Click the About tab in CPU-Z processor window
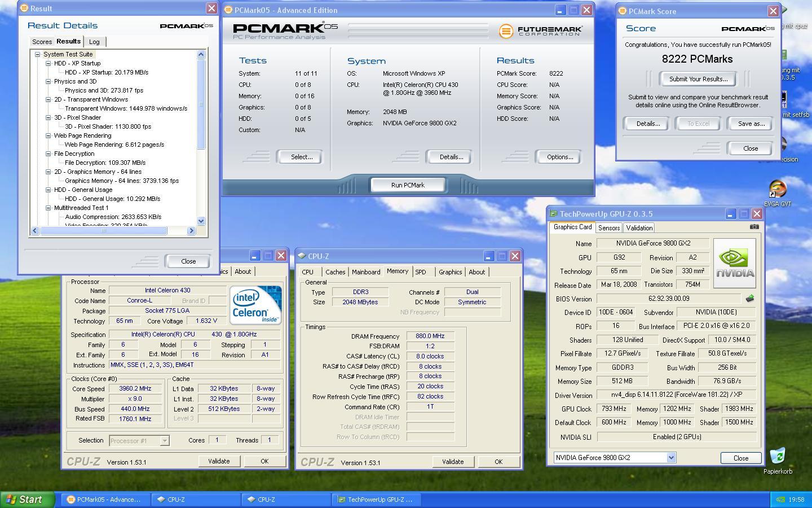The height and width of the screenshot is (508, 812). (x=243, y=271)
